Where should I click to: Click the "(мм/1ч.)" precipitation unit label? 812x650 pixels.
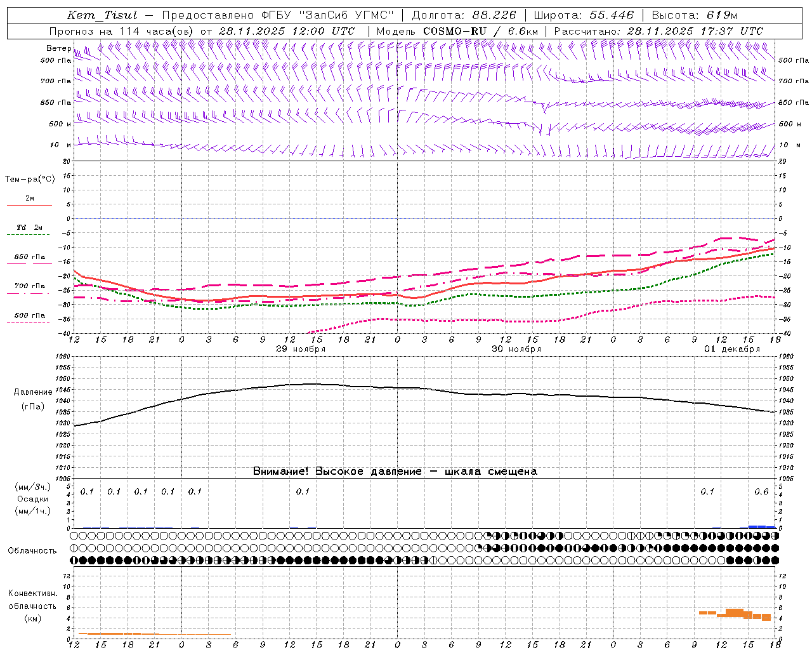coord(33,511)
